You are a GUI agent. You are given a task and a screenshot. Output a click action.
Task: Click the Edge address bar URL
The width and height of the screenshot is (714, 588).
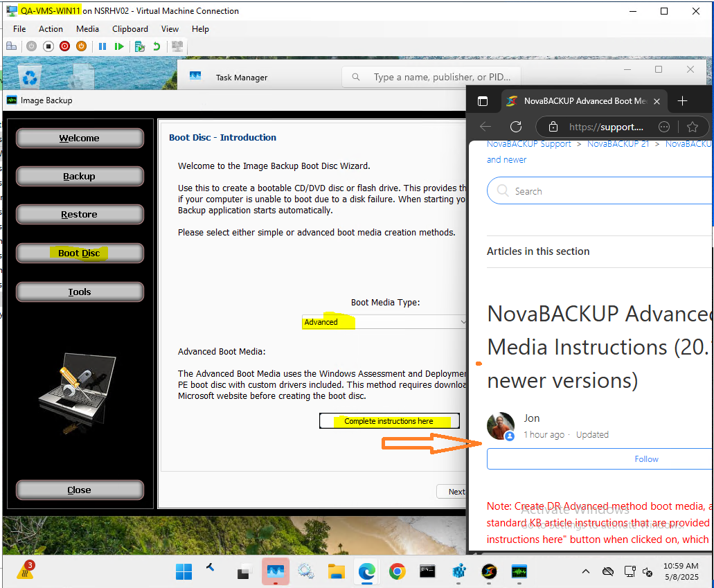pyautogui.click(x=606, y=127)
